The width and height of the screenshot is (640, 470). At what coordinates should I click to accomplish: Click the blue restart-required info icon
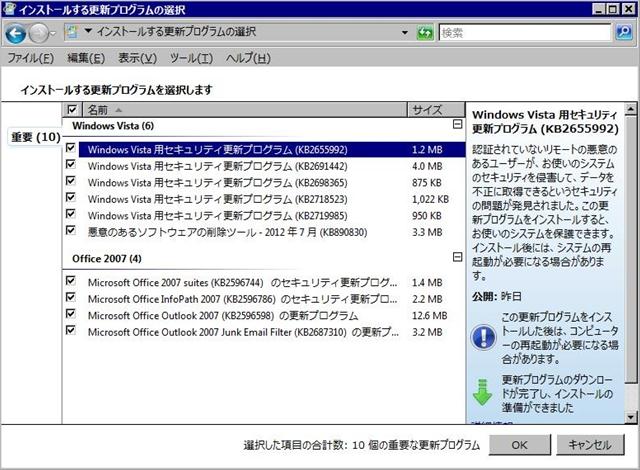click(x=483, y=337)
